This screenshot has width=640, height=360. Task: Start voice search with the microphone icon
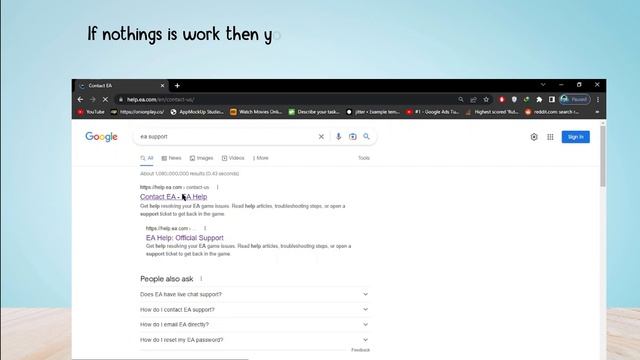pos(338,137)
